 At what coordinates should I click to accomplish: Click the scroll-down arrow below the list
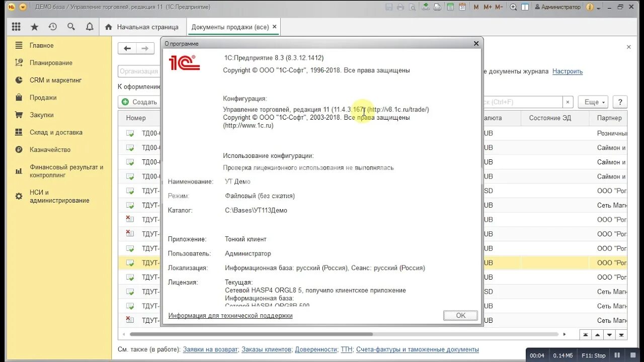pos(610,334)
